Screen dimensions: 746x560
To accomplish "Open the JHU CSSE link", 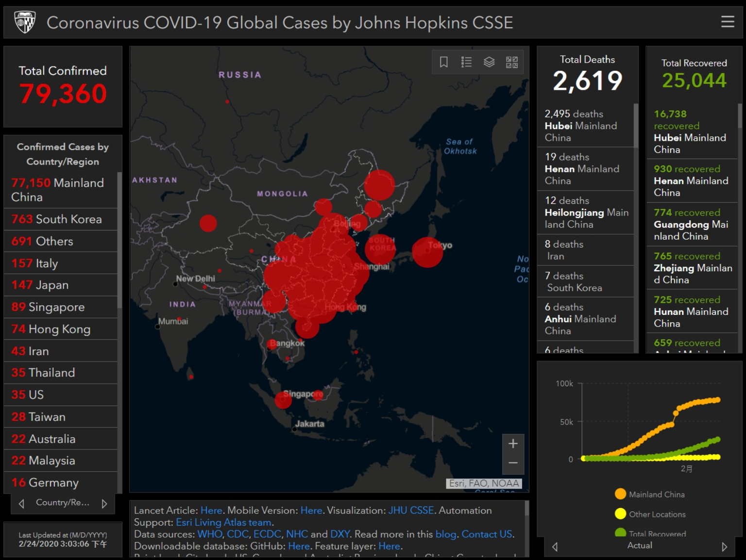I will click(x=411, y=511).
